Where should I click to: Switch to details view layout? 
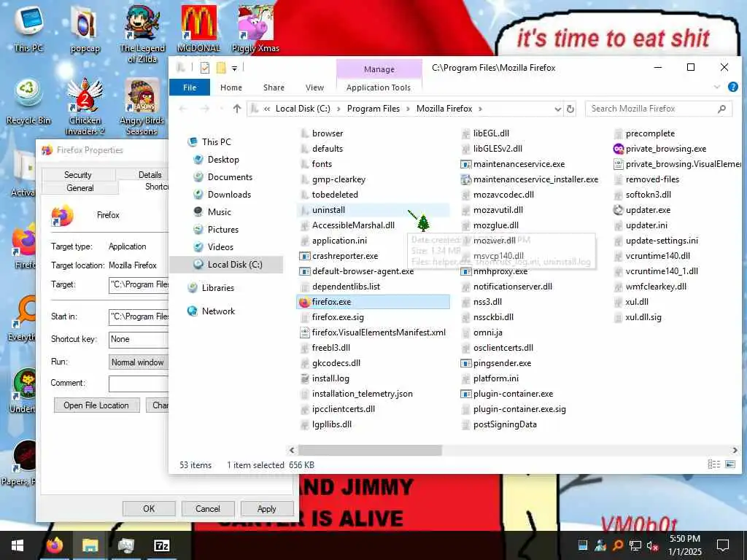coord(713,464)
